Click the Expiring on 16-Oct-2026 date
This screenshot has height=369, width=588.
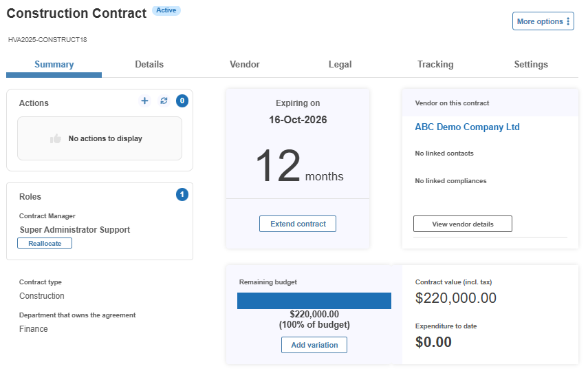298,120
